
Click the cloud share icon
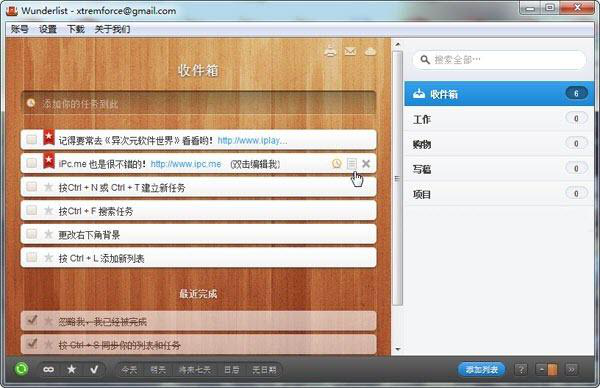tap(370, 51)
